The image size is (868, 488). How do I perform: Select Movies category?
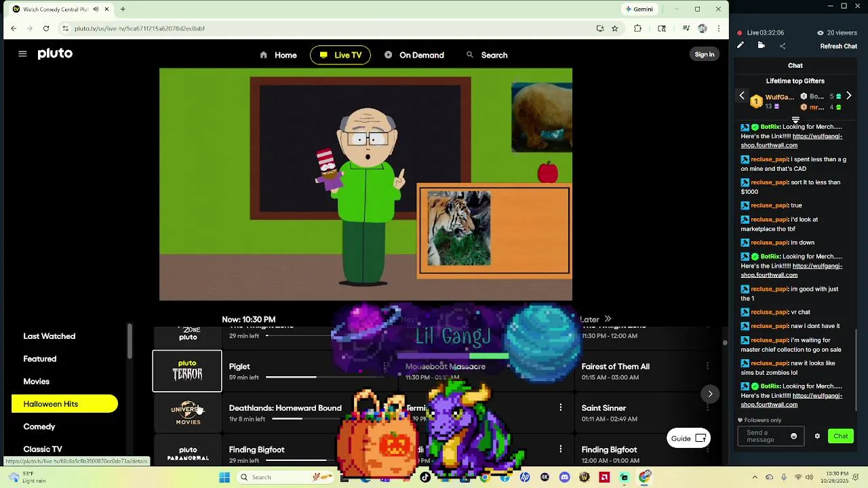[37, 382]
